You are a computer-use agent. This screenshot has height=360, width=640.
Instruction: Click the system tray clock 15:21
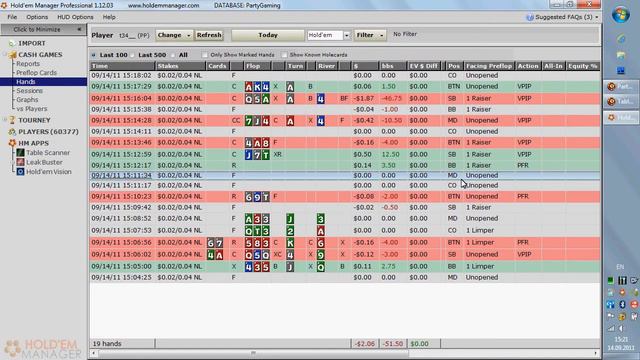pyautogui.click(x=621, y=339)
